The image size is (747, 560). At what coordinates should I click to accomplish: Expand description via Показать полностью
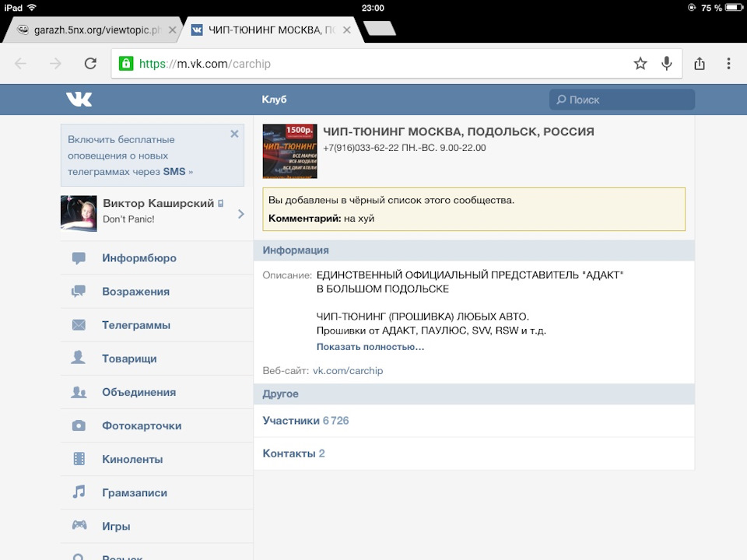pyautogui.click(x=370, y=347)
